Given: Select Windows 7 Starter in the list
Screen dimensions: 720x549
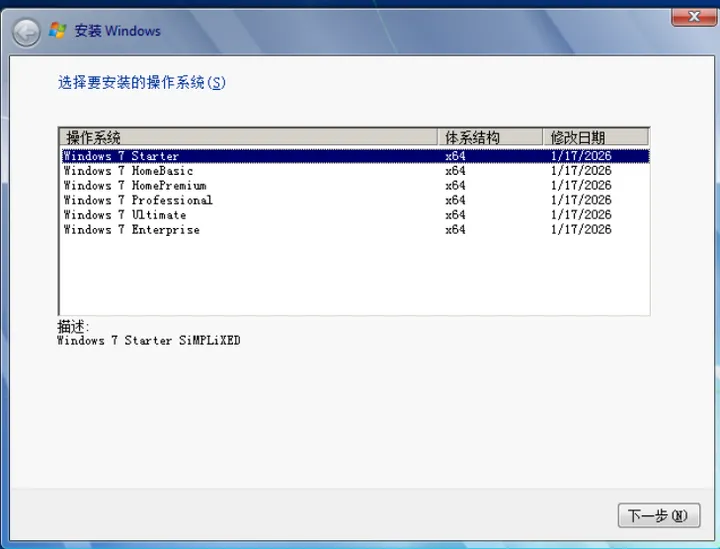Looking at the screenshot, I should (x=355, y=156).
